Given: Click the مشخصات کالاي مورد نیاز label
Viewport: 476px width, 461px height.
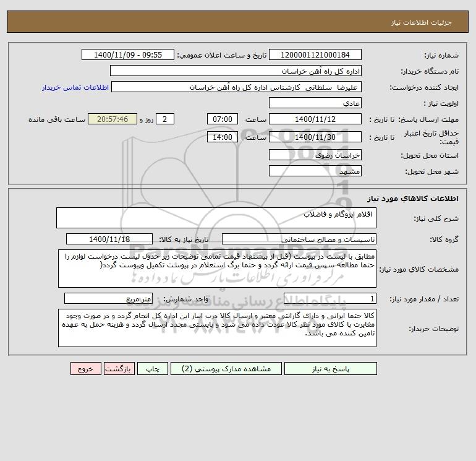Looking at the screenshot, I should point(419,269).
